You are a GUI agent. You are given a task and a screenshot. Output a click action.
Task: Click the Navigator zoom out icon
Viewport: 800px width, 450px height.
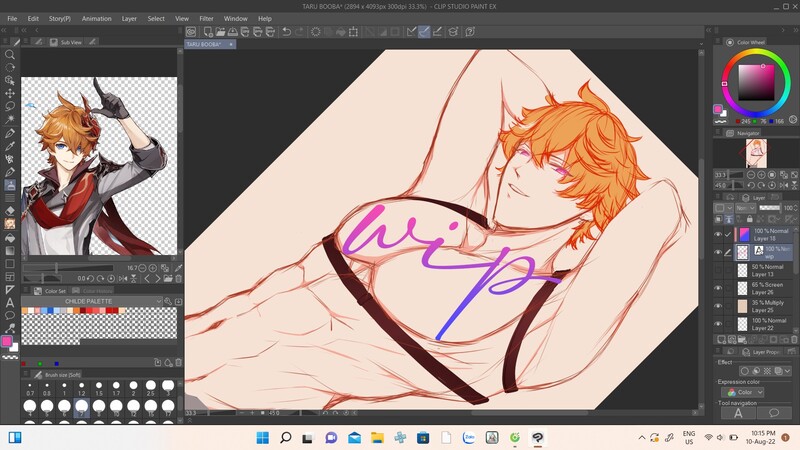click(751, 175)
